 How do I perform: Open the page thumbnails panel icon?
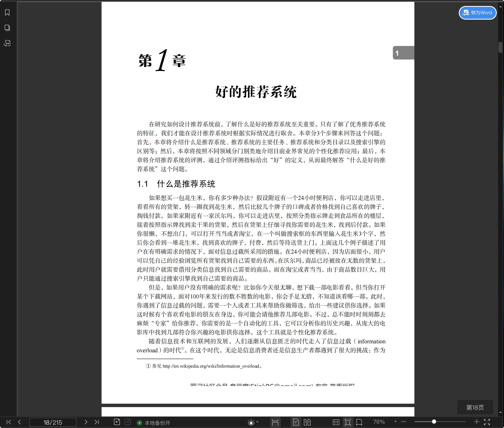[7, 28]
